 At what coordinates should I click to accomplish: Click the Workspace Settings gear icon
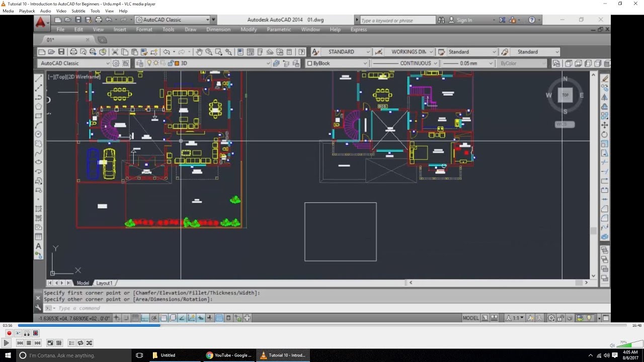pyautogui.click(x=116, y=63)
